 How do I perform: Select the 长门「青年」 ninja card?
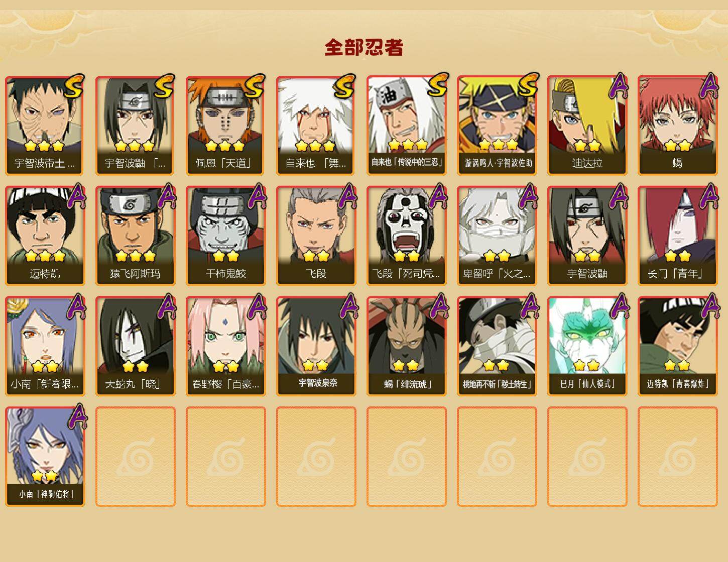coord(677,236)
